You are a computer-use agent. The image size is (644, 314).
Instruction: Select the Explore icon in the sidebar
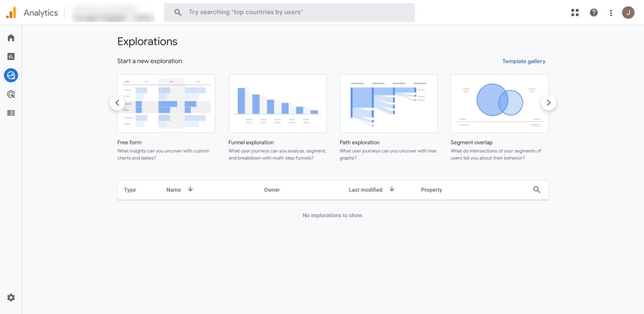[x=10, y=75]
